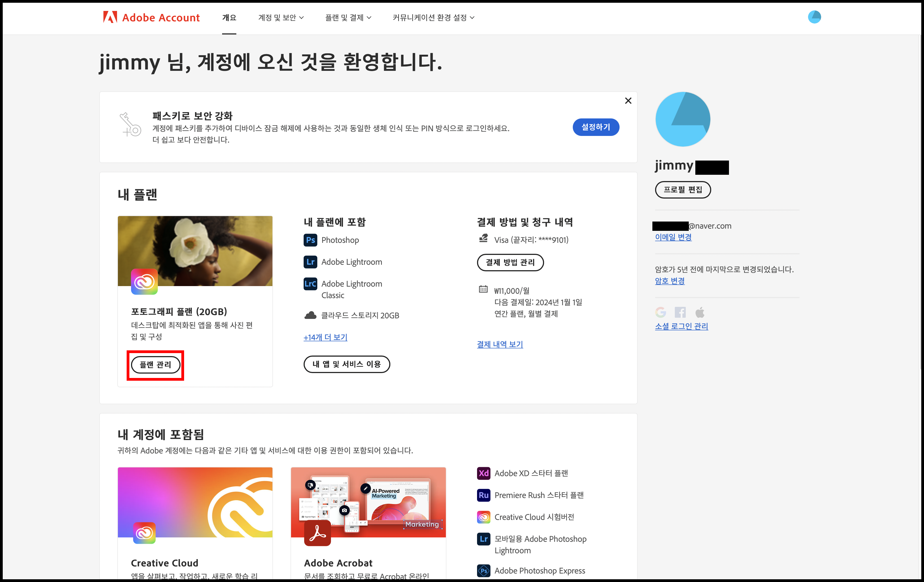Click the Creative Cloud card thumbnail
This screenshot has height=582, width=924.
(x=195, y=502)
